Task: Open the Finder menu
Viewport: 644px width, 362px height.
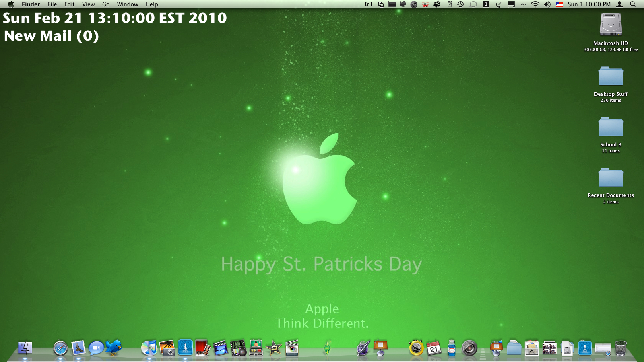Action: 31,4
